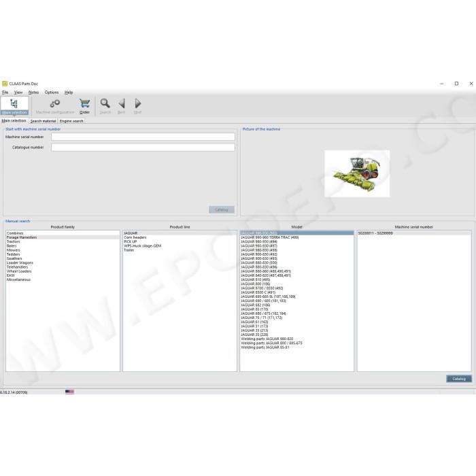This screenshot has width=476, height=476.
Task: Switch to the Engine search tab
Action: (71, 121)
